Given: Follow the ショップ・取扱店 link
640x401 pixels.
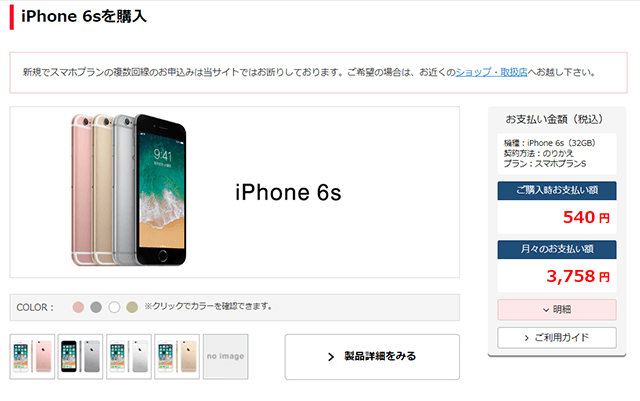Looking at the screenshot, I should pos(491,72).
